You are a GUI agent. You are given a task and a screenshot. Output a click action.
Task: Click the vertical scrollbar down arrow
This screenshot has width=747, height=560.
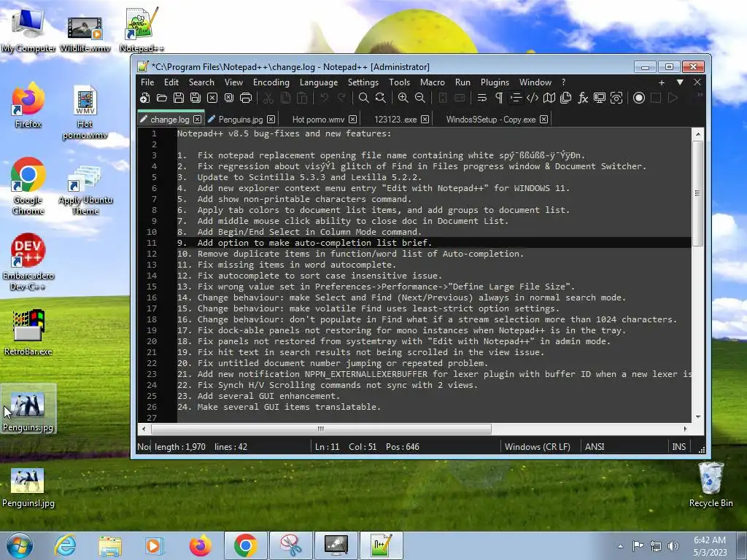click(698, 416)
